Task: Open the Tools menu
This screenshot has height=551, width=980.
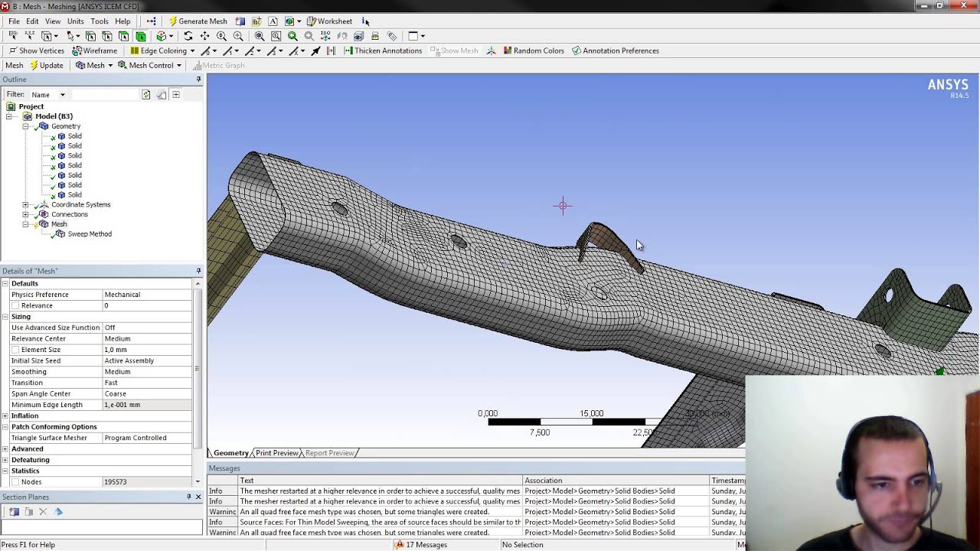Action: (x=99, y=21)
